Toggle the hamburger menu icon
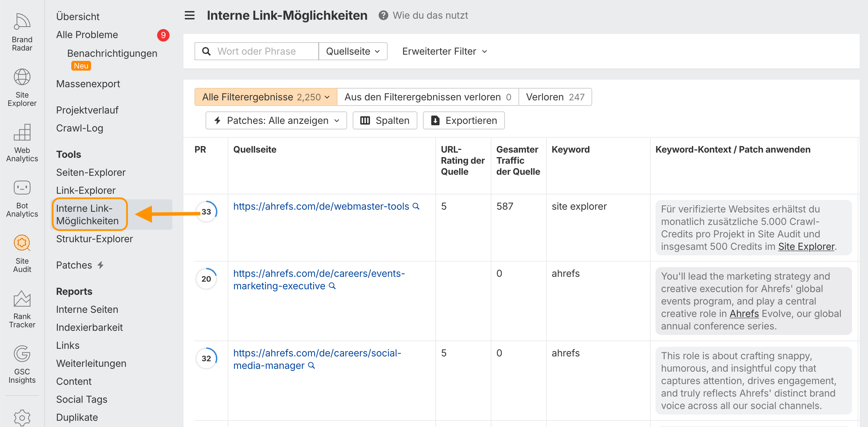The width and height of the screenshot is (868, 427). click(x=190, y=16)
